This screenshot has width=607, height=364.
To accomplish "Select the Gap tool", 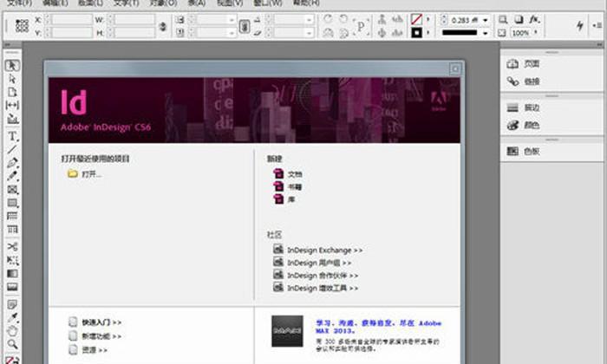I will [12, 105].
